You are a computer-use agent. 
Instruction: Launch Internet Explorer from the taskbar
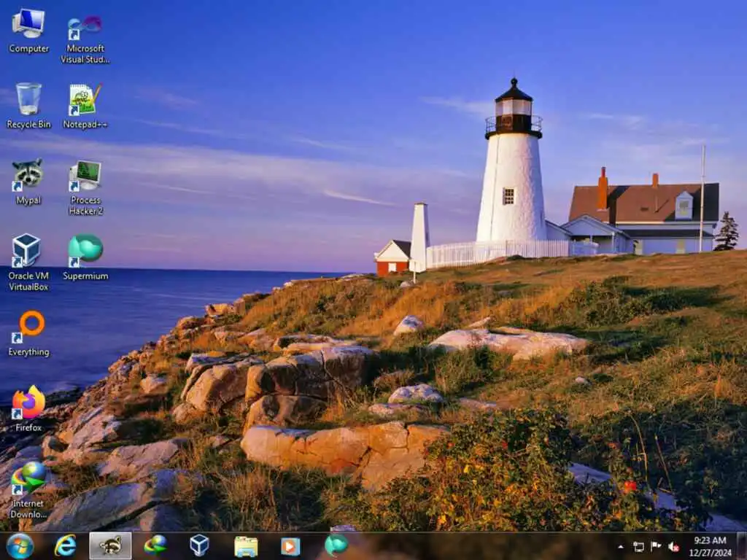coord(65,545)
